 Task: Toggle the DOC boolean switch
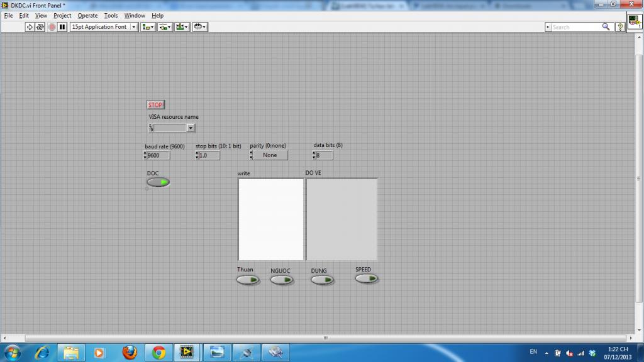pos(158,182)
